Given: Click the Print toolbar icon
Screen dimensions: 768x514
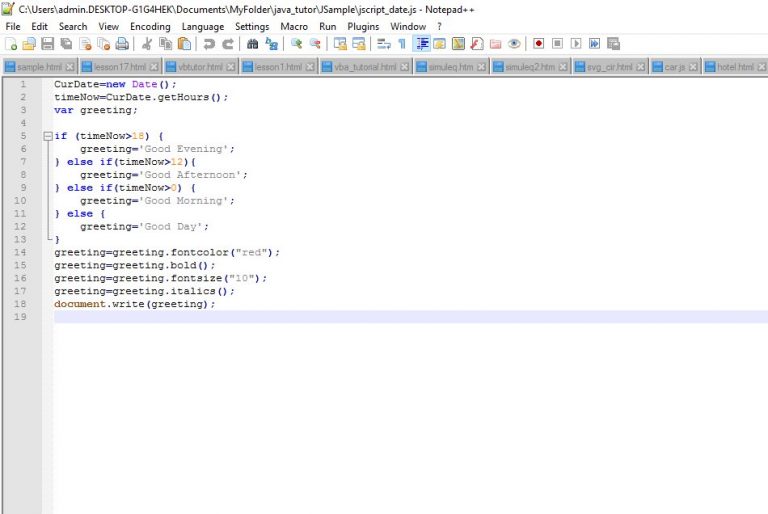Looking at the screenshot, I should 122,44.
